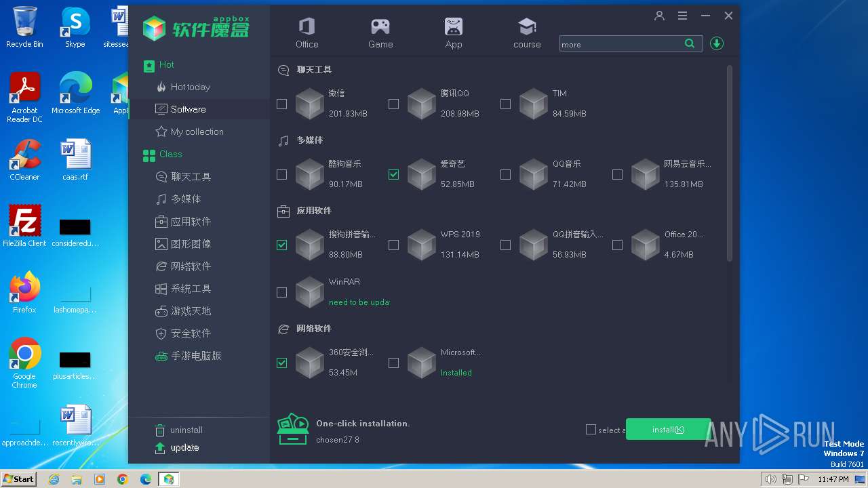
Task: Open Chrome from the taskbar
Action: 122,479
